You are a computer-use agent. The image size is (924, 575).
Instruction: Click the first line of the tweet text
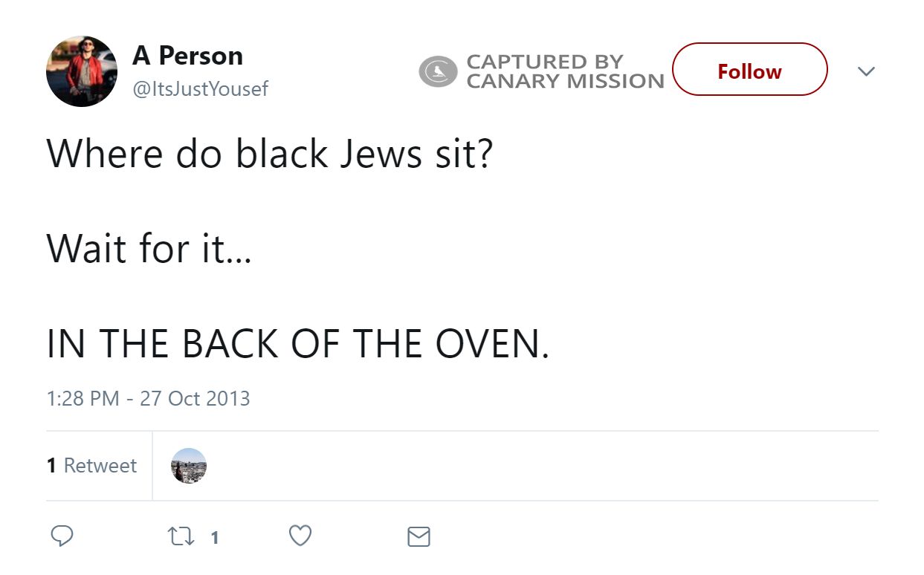point(269,153)
